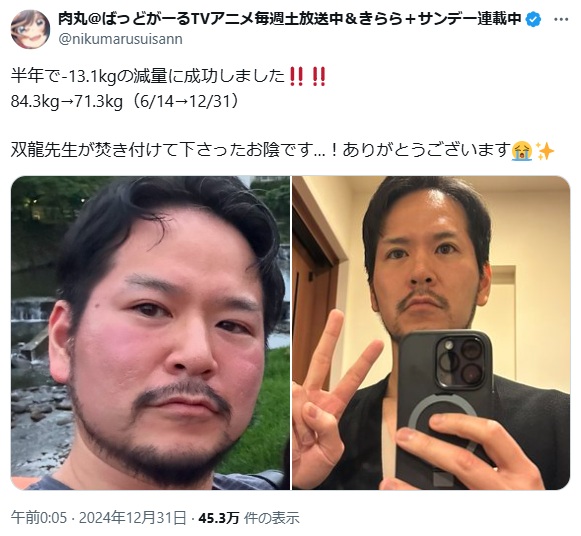Image resolution: width=581 pixels, height=536 pixels.
Task: Click the second red double-exclamation emoji
Action: pyautogui.click(x=319, y=77)
